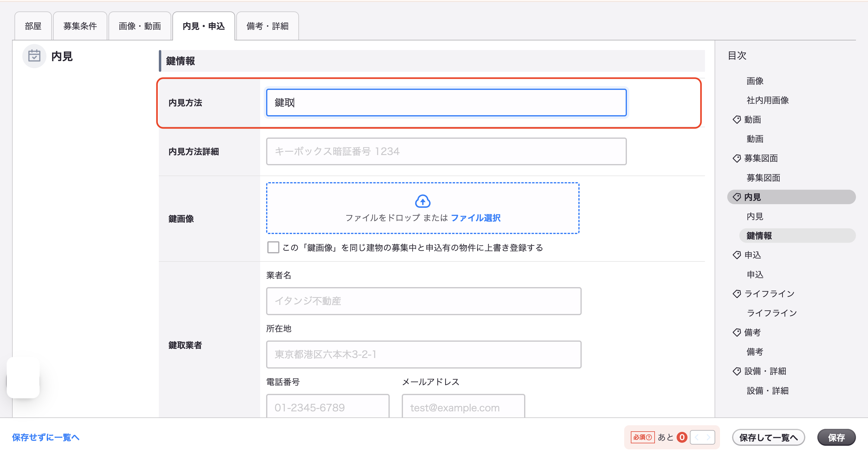Viewport: 868px width, 456px height.
Task: Click the 鍵取業者 row label
Action: 185,345
